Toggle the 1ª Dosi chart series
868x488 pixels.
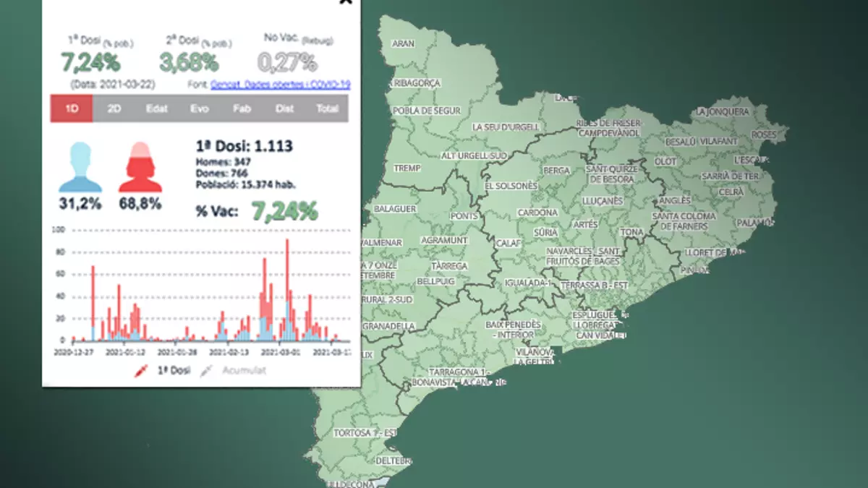[174, 371]
